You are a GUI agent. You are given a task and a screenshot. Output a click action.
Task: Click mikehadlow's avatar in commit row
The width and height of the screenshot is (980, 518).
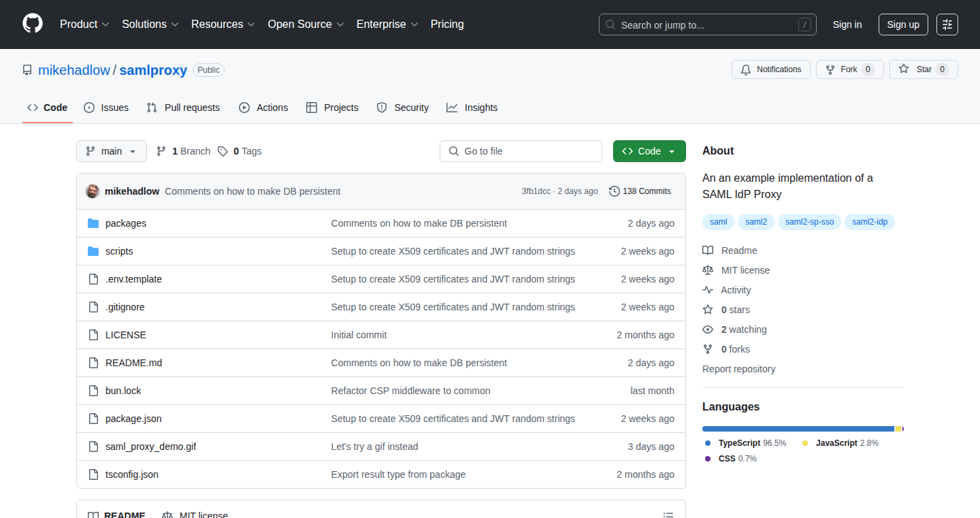(x=93, y=191)
